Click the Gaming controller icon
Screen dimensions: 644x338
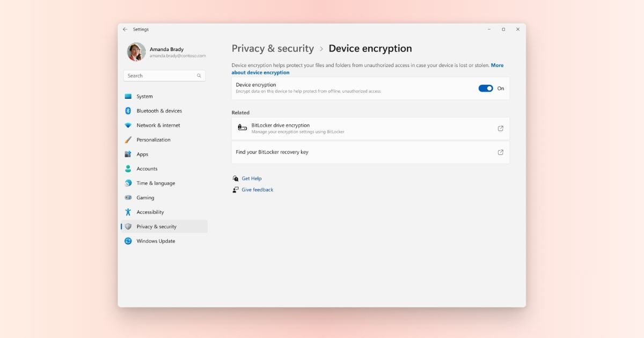tap(128, 197)
